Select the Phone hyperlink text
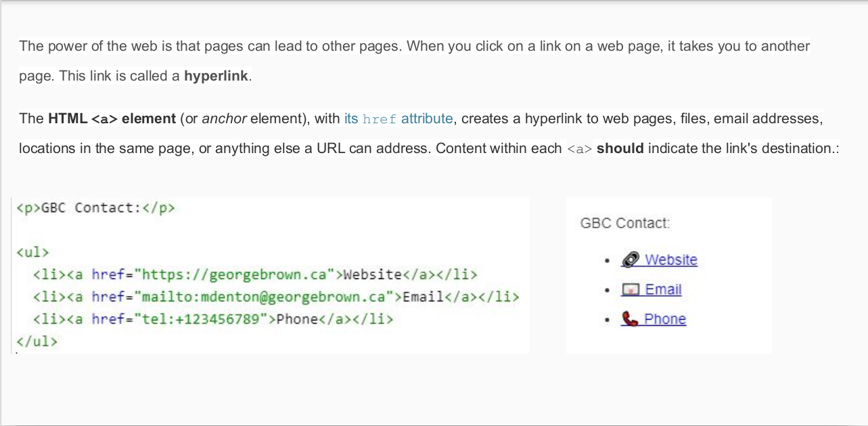868x426 pixels. click(x=665, y=320)
